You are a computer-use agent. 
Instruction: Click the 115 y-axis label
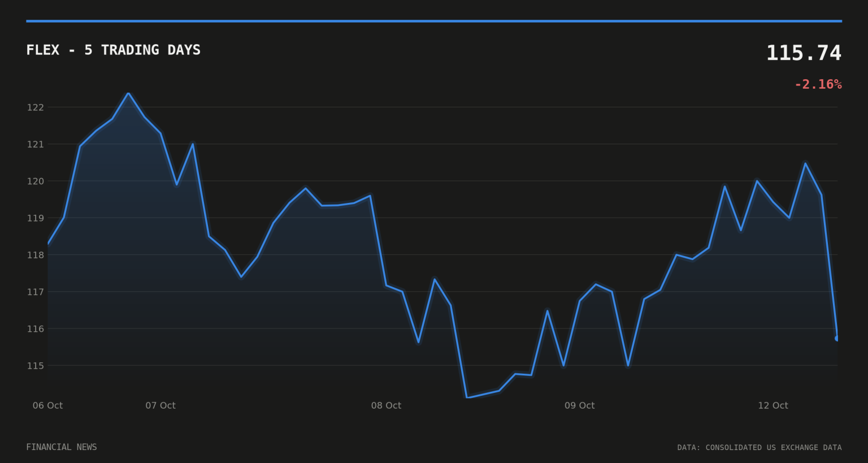pos(36,366)
